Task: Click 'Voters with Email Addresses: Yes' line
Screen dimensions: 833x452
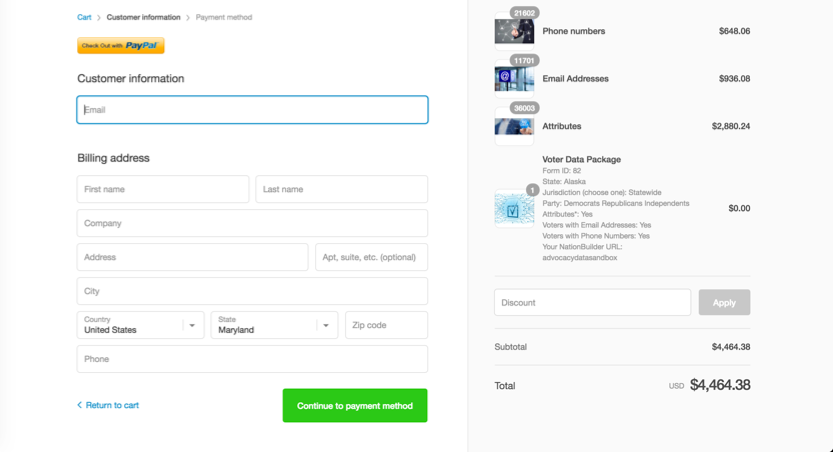Action: pos(597,225)
